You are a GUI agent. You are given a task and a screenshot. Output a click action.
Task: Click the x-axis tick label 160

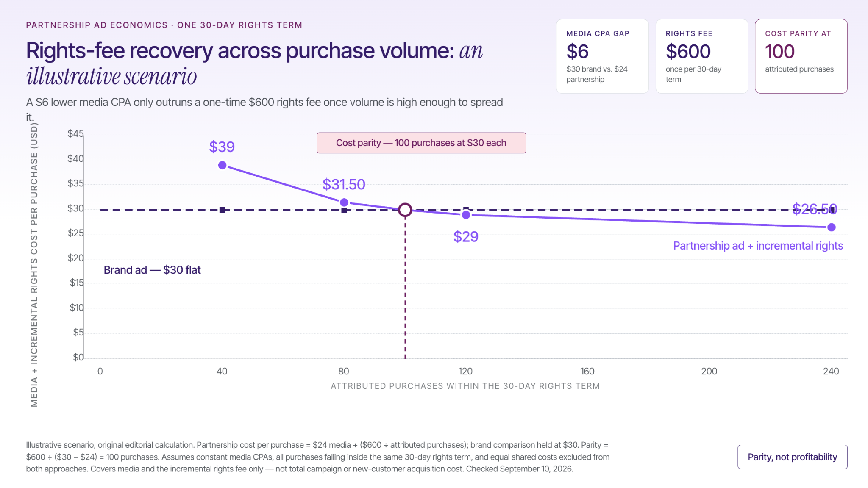pyautogui.click(x=587, y=372)
